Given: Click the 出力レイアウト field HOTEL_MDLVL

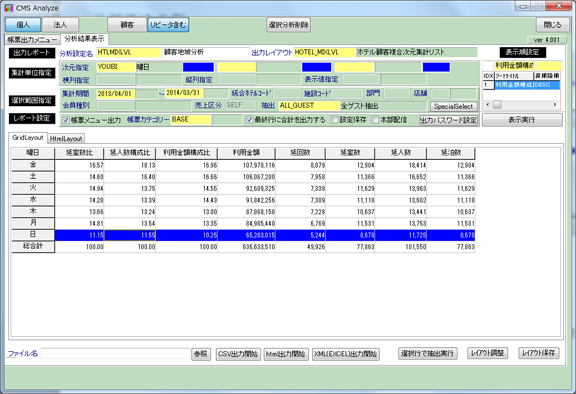Looking at the screenshot, I should (325, 53).
